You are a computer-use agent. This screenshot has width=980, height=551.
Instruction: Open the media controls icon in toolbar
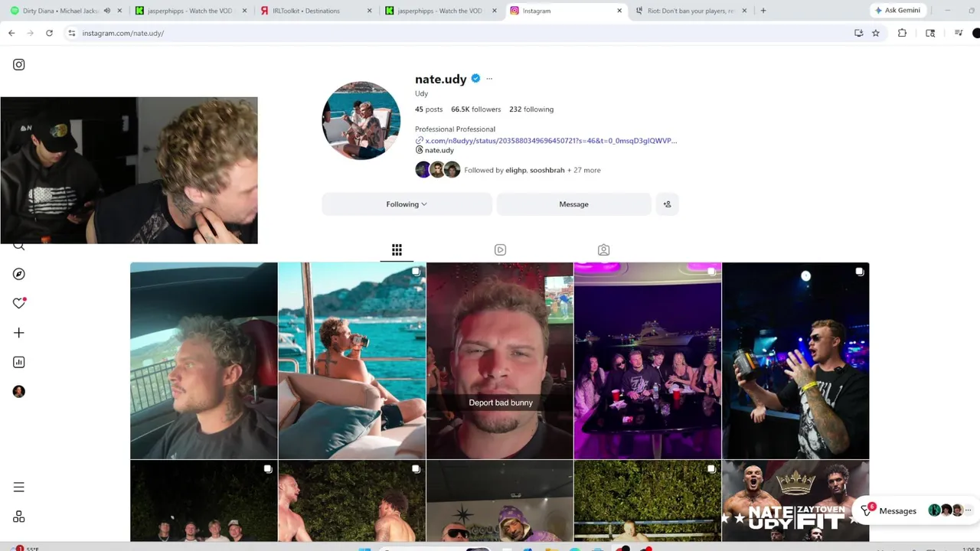click(x=959, y=33)
